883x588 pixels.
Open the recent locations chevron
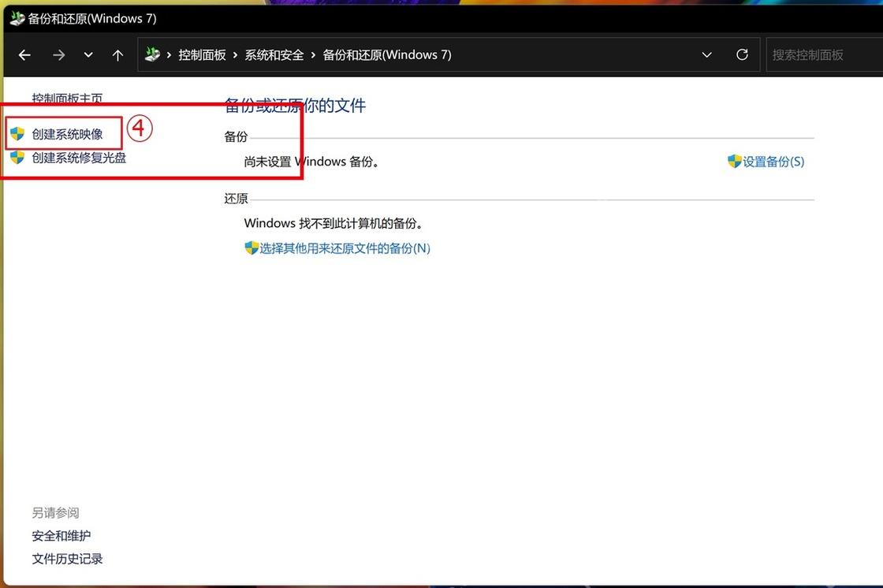tap(88, 55)
